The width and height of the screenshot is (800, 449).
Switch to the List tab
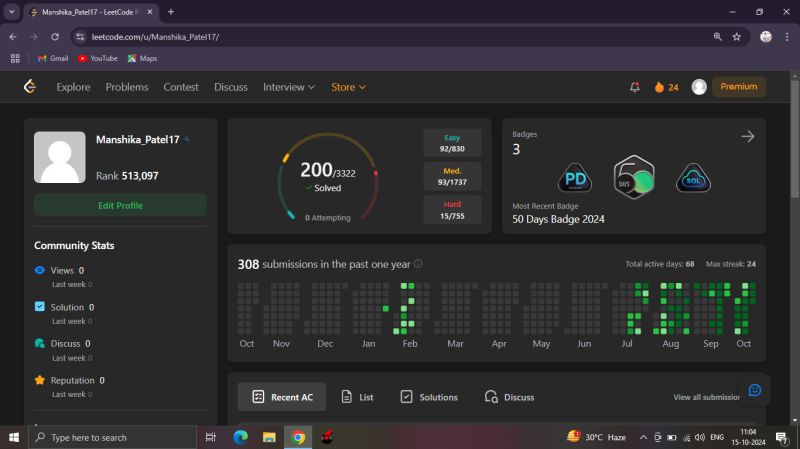pos(357,397)
